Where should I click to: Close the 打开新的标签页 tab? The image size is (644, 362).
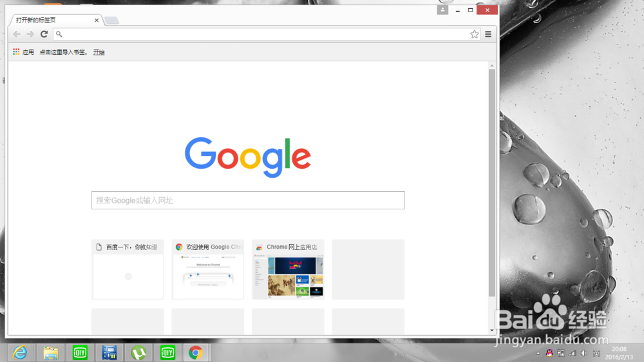96,20
